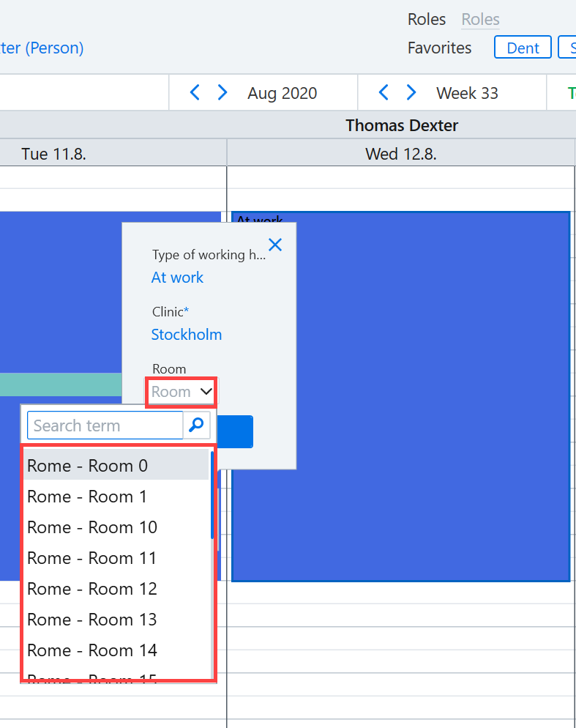Viewport: 576px width, 728px height.
Task: Select Rome - Room 14
Action: tap(116, 650)
